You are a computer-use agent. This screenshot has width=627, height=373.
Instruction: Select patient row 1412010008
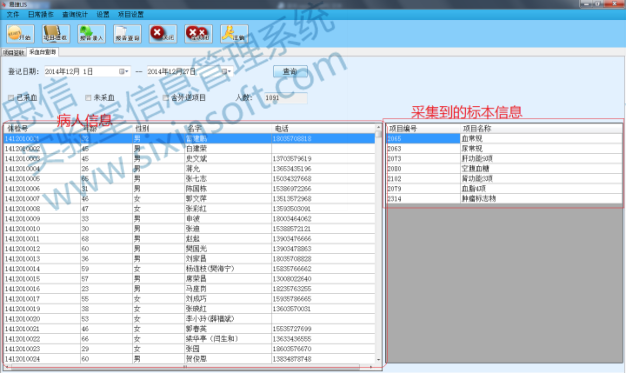click(189, 209)
